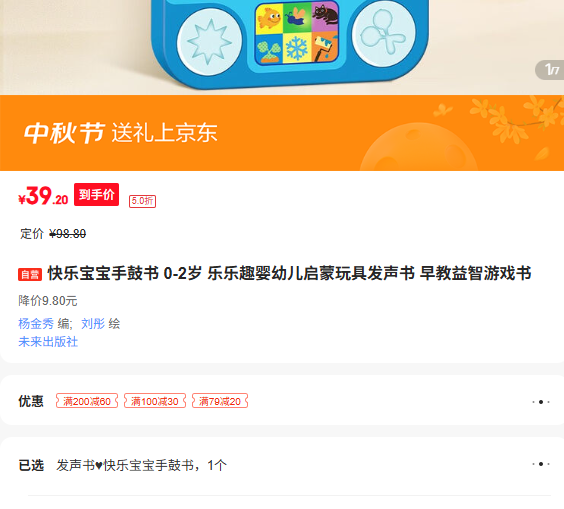Click the 中秋节 送礼上京东 promo banner
564x509 pixels.
(282, 133)
